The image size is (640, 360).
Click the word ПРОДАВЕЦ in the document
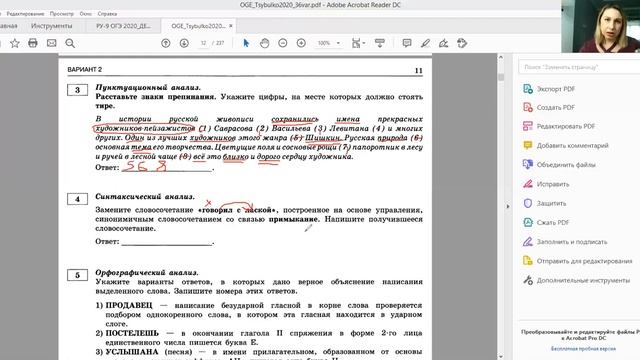pyautogui.click(x=129, y=305)
